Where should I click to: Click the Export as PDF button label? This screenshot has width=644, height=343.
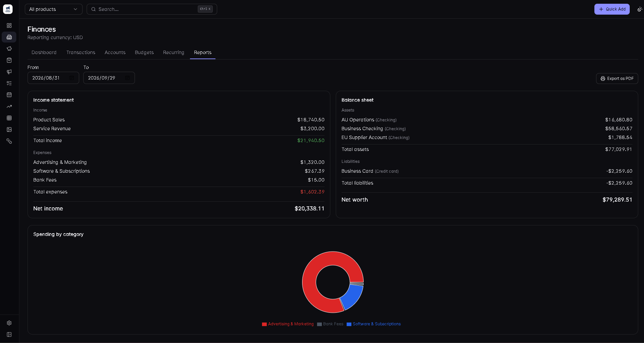coord(620,79)
